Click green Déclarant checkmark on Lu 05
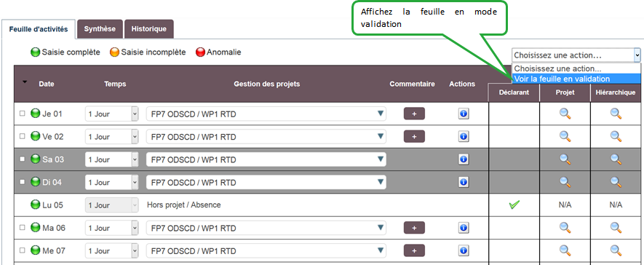Screen dimensions: 644x265 (514, 205)
